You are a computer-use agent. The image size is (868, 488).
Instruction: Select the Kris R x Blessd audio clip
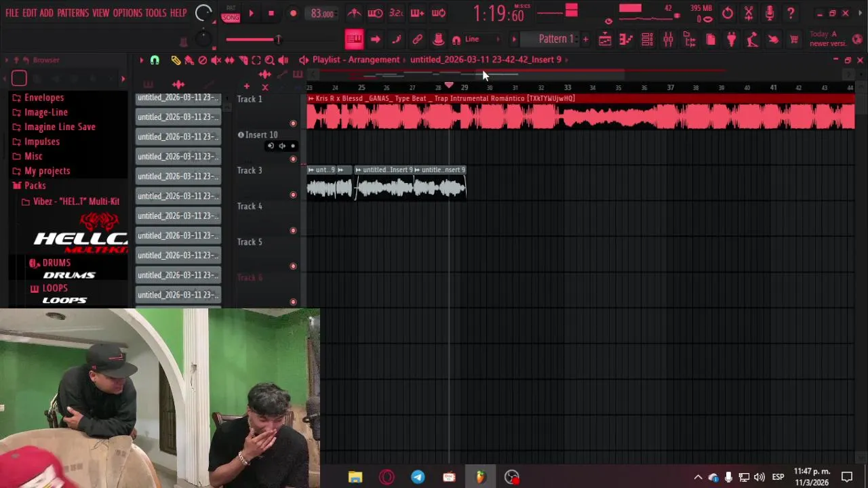(581, 112)
